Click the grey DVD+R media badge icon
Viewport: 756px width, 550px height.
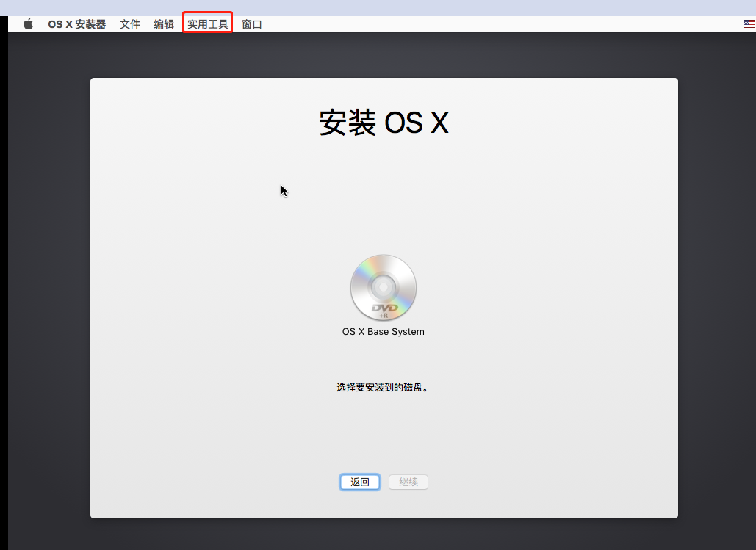384,311
